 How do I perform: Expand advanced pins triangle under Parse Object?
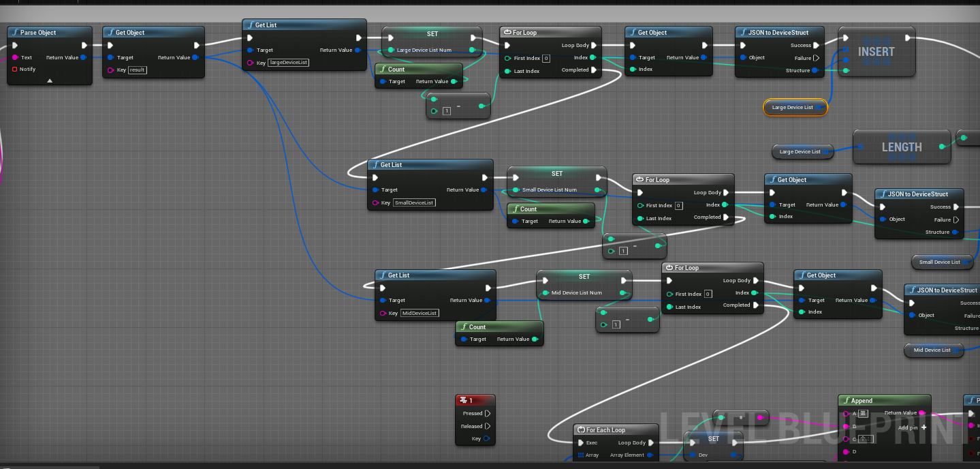(49, 81)
